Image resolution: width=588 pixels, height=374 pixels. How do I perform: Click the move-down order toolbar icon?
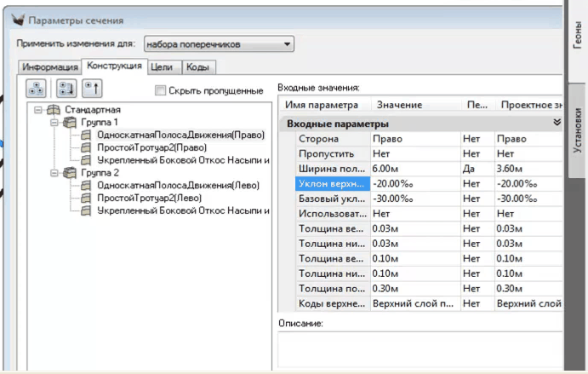pyautogui.click(x=66, y=88)
